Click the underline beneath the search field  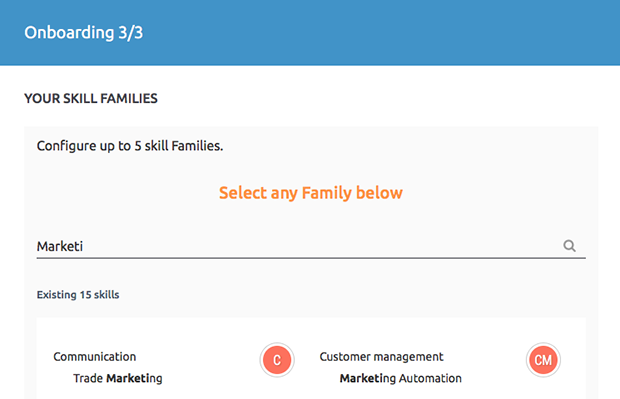pyautogui.click(x=311, y=258)
